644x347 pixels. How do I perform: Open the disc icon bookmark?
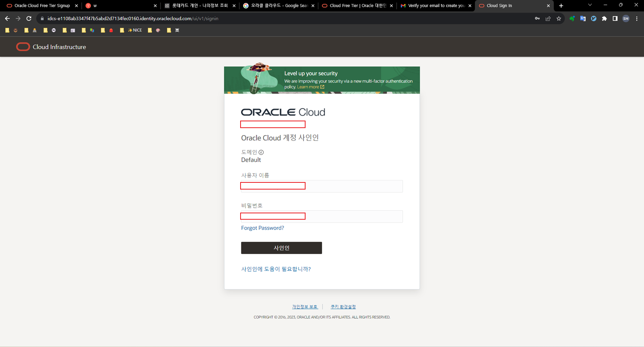54,30
